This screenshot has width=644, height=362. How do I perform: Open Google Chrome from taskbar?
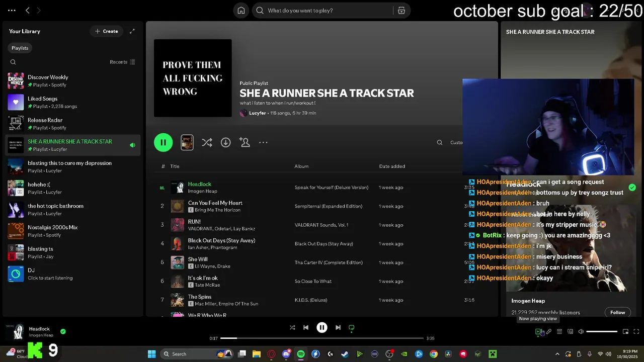tap(434, 354)
